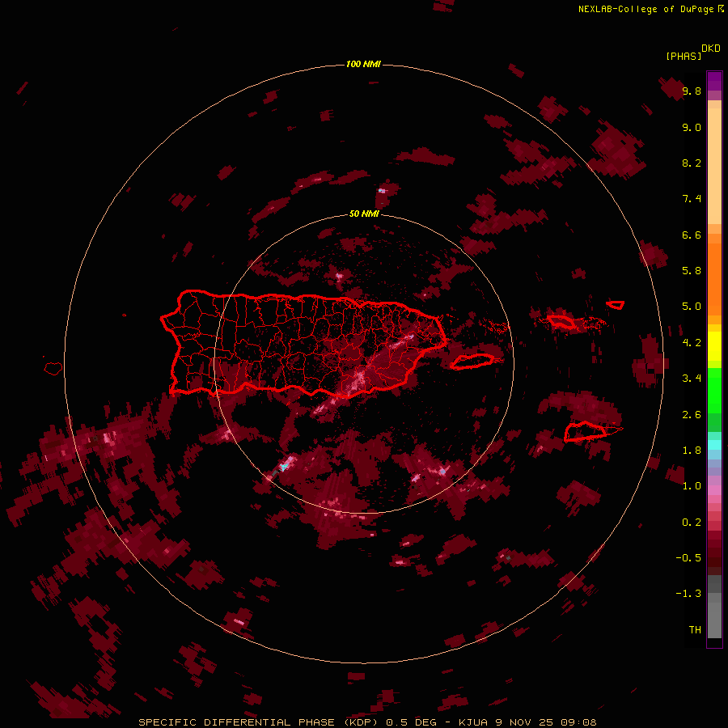Click the '100 NMI' range ring label
This screenshot has height=728, width=728.
pyautogui.click(x=363, y=64)
